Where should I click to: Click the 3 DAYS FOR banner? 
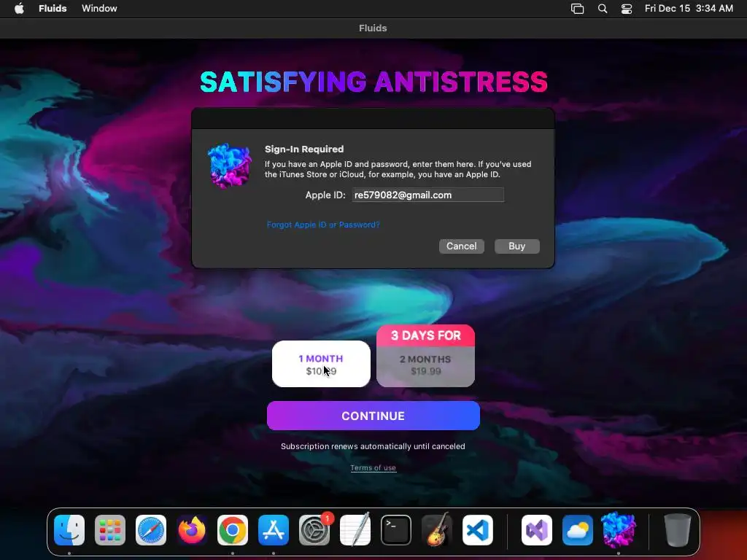click(x=425, y=335)
